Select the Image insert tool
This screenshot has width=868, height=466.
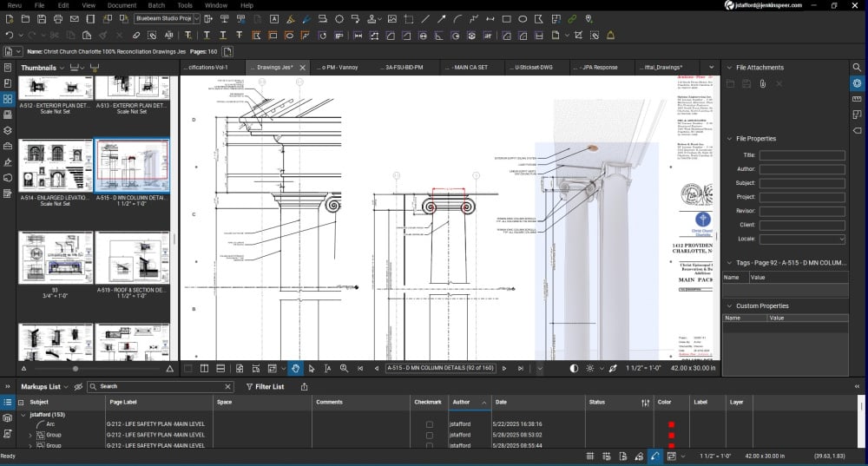392,19
